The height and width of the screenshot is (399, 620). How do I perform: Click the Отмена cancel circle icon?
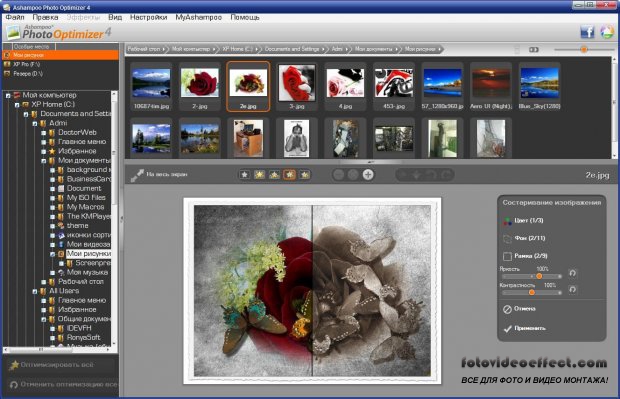(x=507, y=309)
